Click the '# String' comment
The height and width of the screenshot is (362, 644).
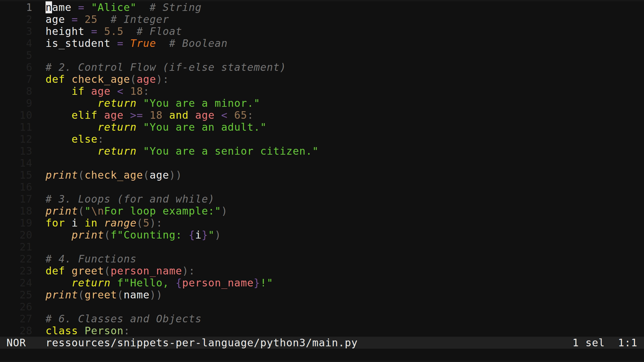pos(175,7)
